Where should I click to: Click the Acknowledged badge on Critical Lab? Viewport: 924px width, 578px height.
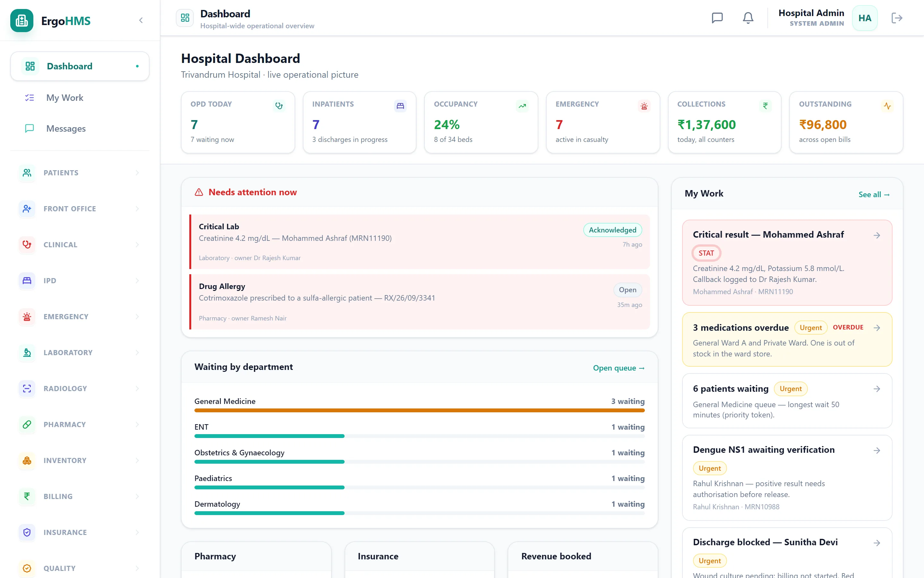point(612,230)
